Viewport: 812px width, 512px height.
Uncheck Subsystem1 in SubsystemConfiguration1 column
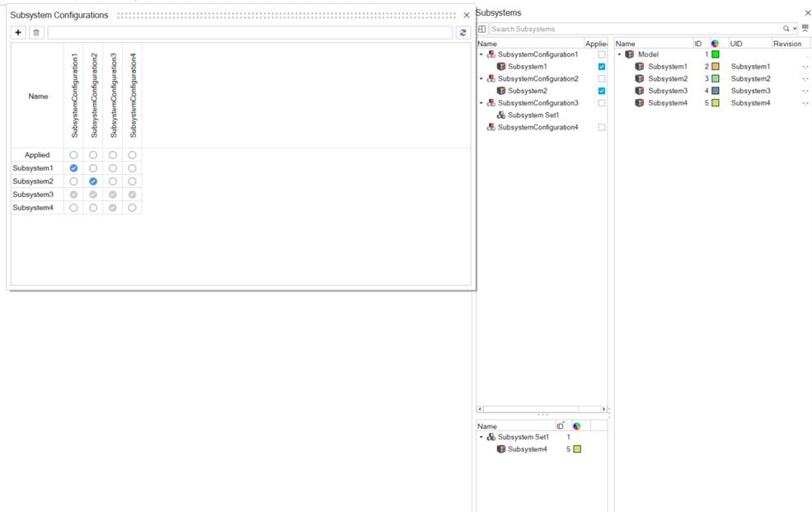[73, 168]
